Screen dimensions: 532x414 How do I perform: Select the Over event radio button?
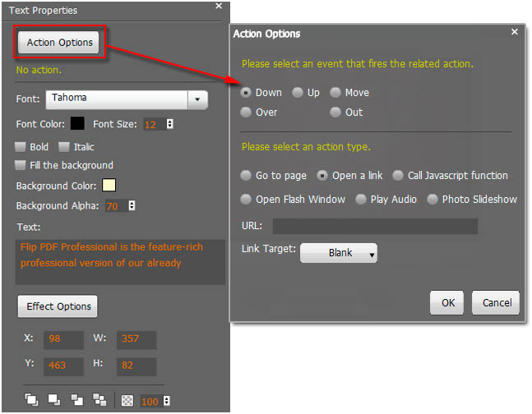pos(246,113)
